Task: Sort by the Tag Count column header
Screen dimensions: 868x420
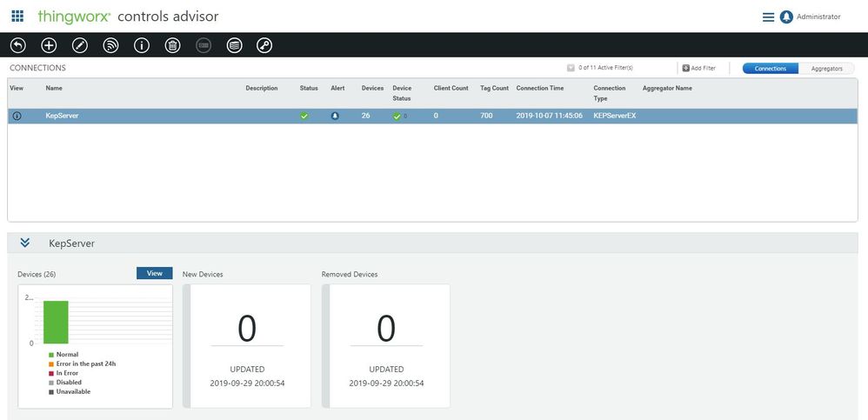Action: coord(494,88)
